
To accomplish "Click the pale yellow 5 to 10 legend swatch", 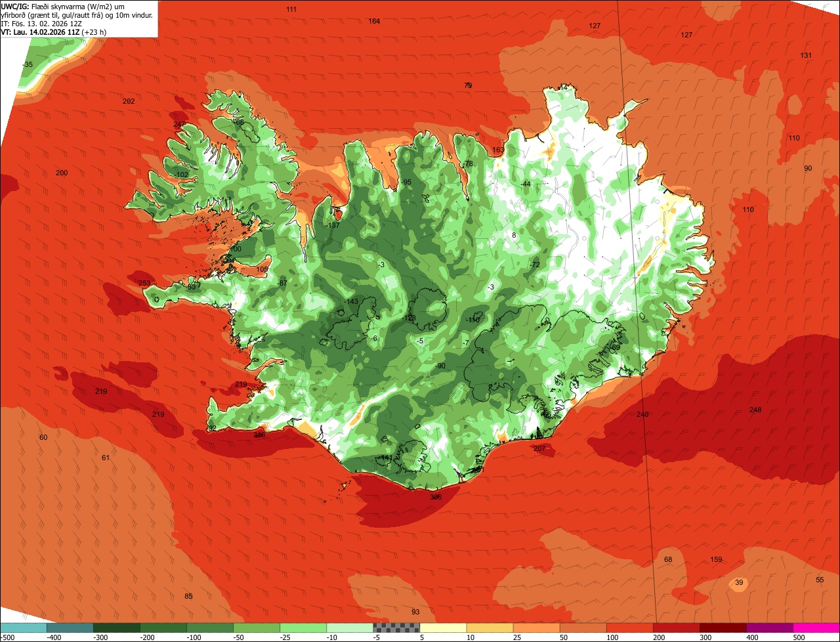I will 443,628.
